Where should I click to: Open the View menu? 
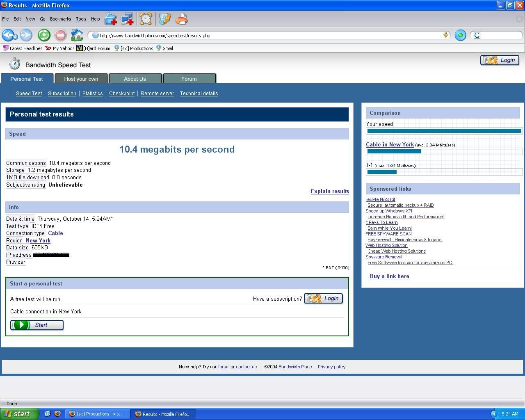pos(30,19)
